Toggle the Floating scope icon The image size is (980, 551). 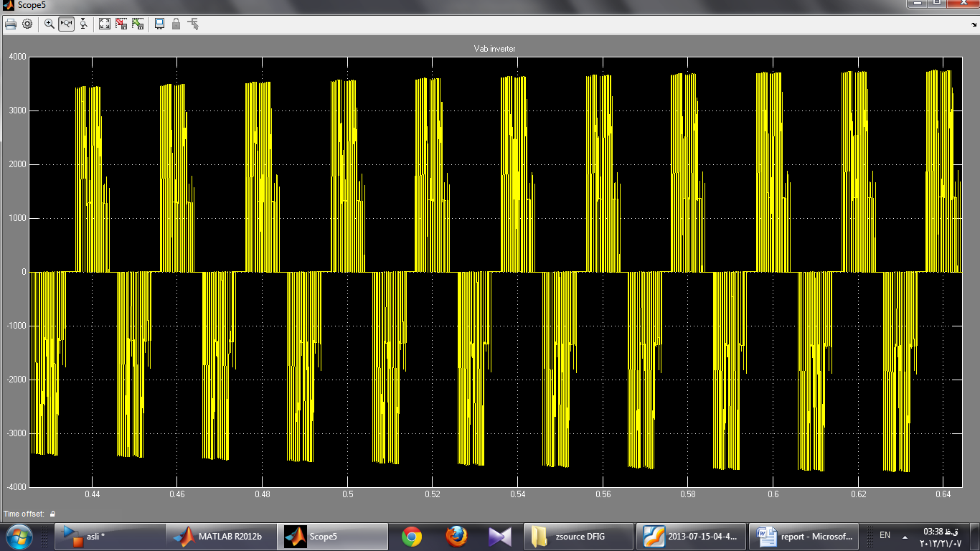tap(159, 24)
